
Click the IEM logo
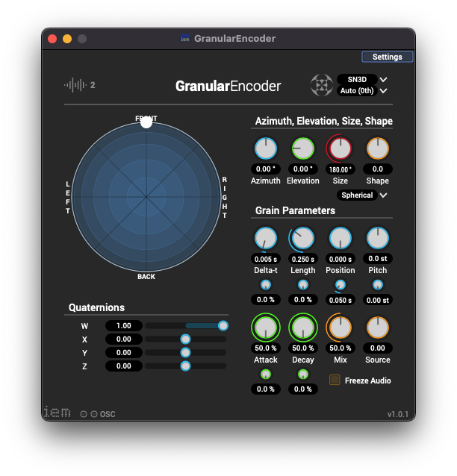click(57, 412)
